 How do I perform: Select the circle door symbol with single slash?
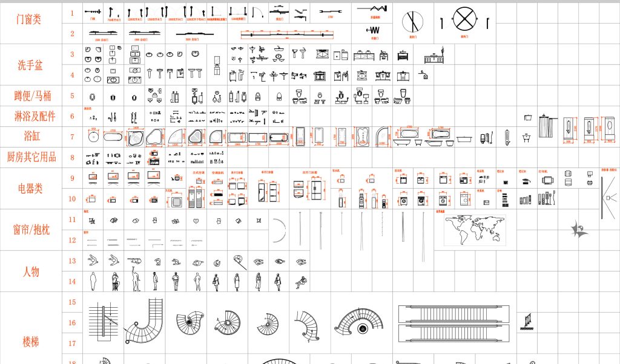[412, 22]
